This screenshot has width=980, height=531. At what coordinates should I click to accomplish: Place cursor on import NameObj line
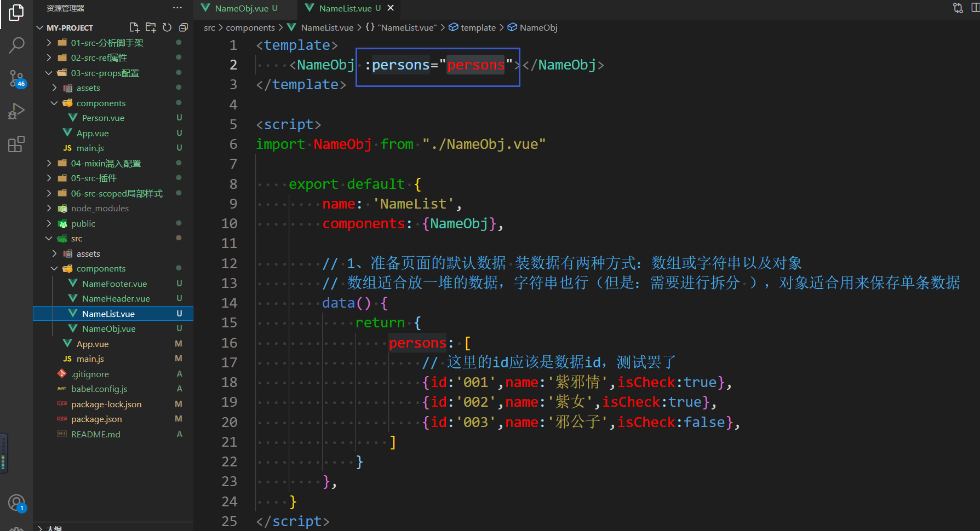pyautogui.click(x=400, y=144)
